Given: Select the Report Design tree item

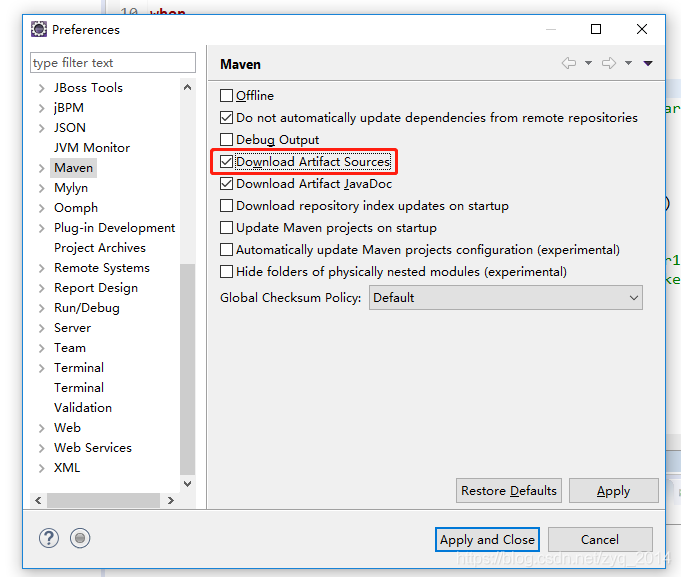Looking at the screenshot, I should [x=96, y=288].
